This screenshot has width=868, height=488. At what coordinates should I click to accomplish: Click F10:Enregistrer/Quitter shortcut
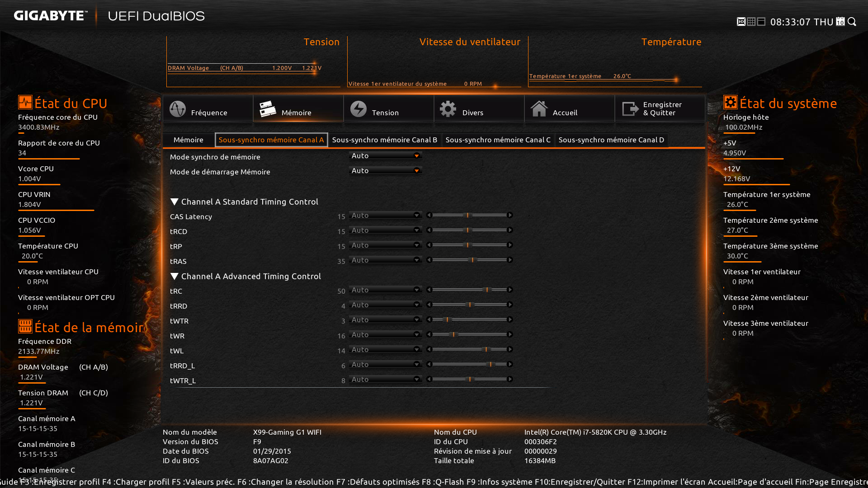[x=580, y=482]
